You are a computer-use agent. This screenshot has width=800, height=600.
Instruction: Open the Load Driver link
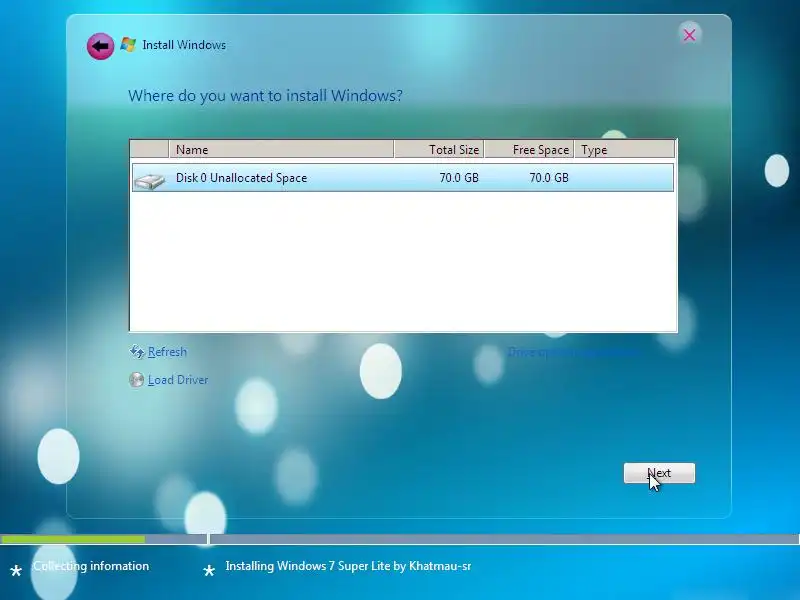pos(178,380)
